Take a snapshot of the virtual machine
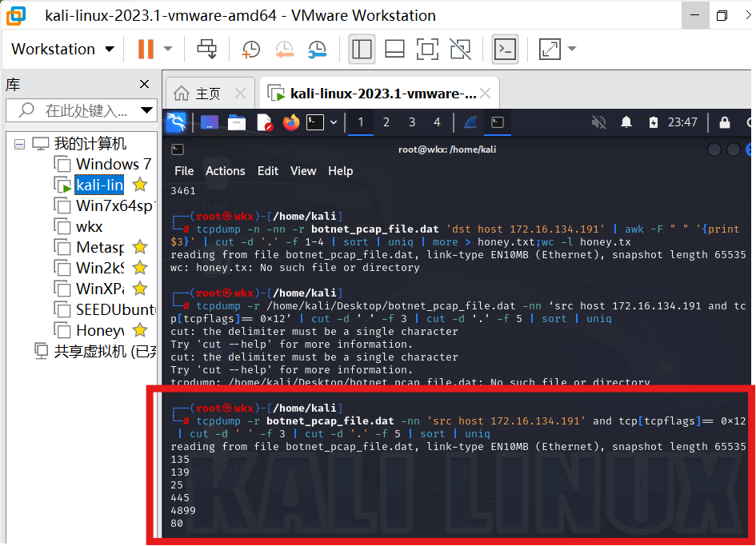 tap(250, 49)
